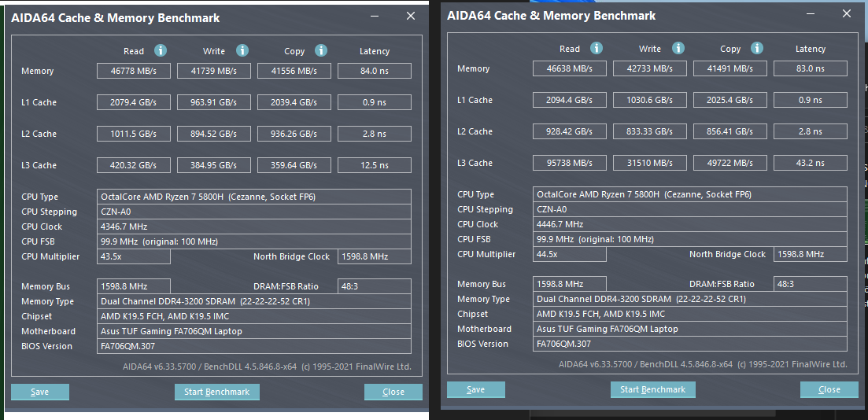Select L3 Cache latency 43.2 ns
Screen dimensions: 868x420
[810, 164]
